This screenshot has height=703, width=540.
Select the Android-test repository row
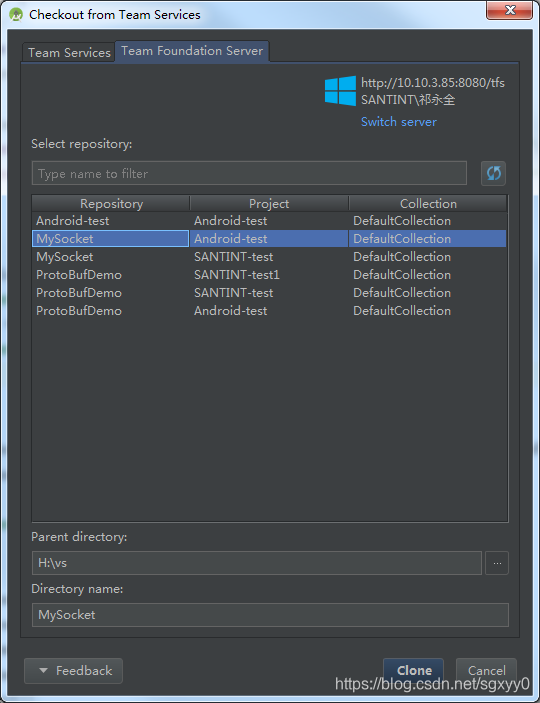(269, 221)
